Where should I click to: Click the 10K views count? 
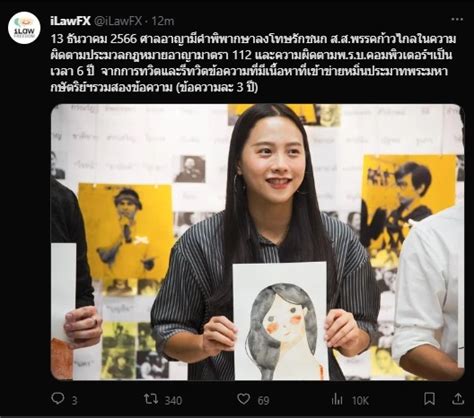(x=360, y=400)
